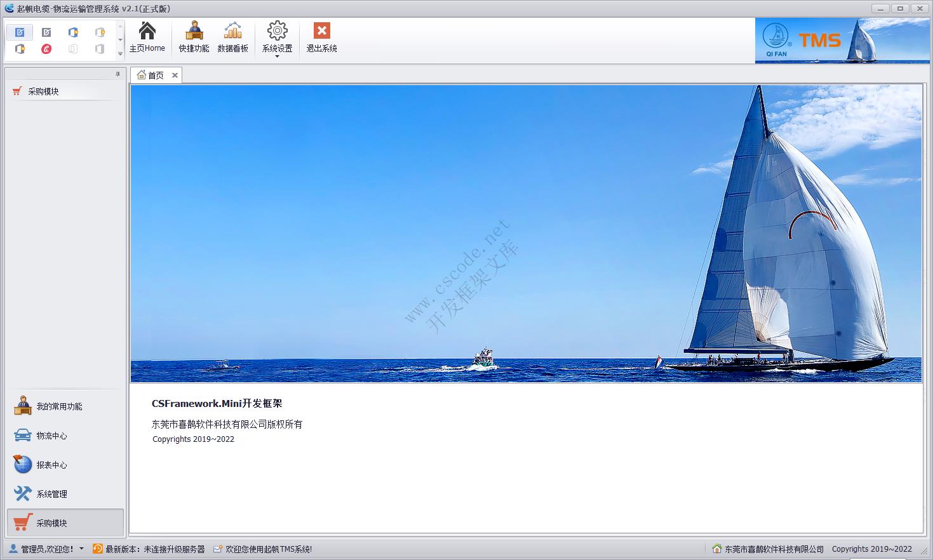Open the 数据看板 data dashboard
Image resolution: width=933 pixels, height=560 pixels.
click(x=233, y=37)
